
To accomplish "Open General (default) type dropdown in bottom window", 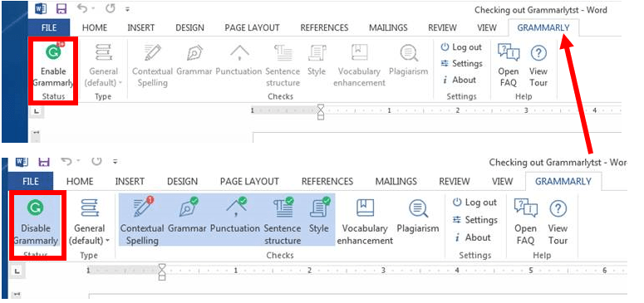I will tap(89, 222).
